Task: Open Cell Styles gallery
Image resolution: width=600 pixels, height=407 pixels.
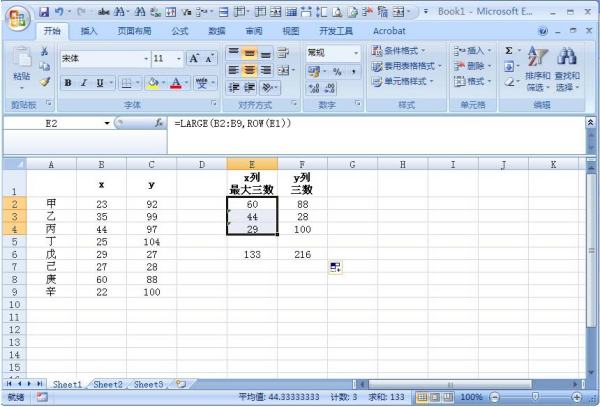Action: click(402, 81)
